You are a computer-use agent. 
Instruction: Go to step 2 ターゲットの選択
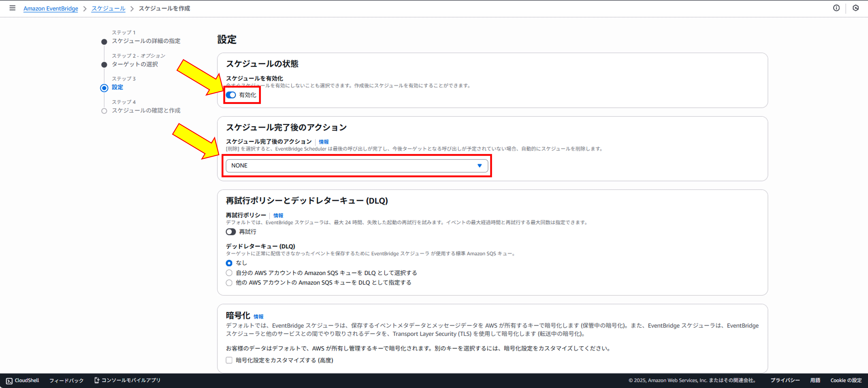135,64
